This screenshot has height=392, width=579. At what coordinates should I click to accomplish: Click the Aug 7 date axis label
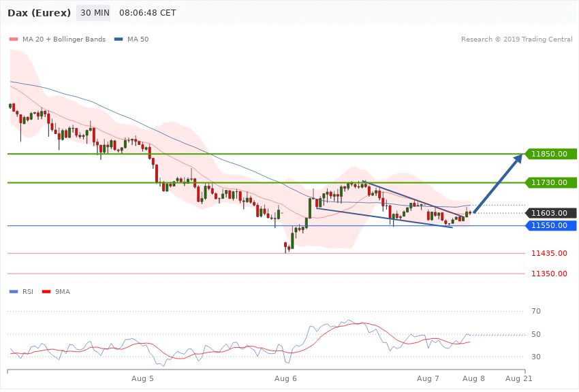(428, 378)
